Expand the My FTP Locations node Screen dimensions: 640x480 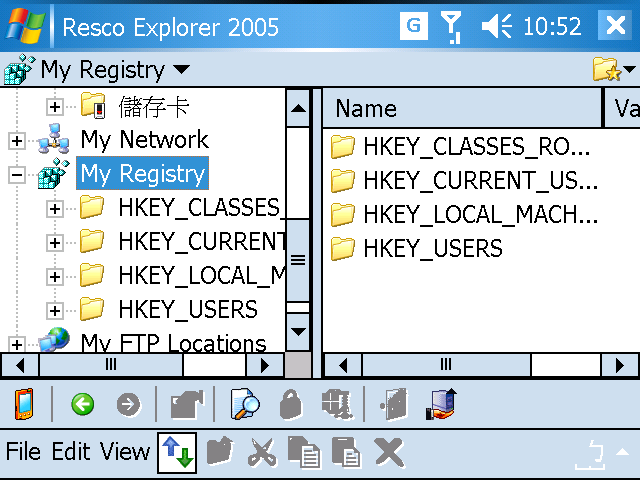click(17, 345)
